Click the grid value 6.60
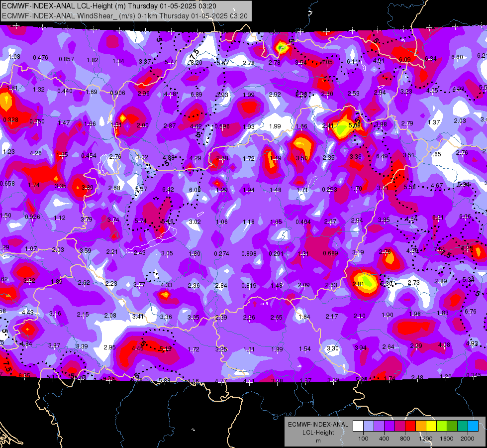 coord(457,57)
